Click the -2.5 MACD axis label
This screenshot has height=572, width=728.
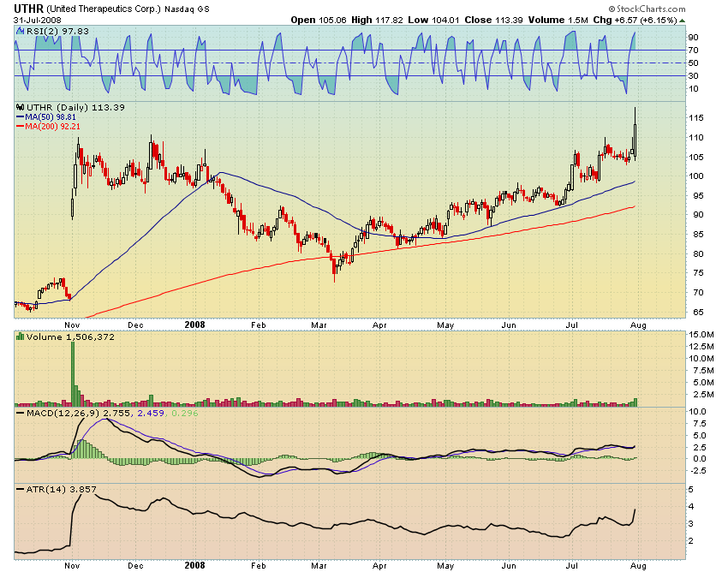point(697,470)
